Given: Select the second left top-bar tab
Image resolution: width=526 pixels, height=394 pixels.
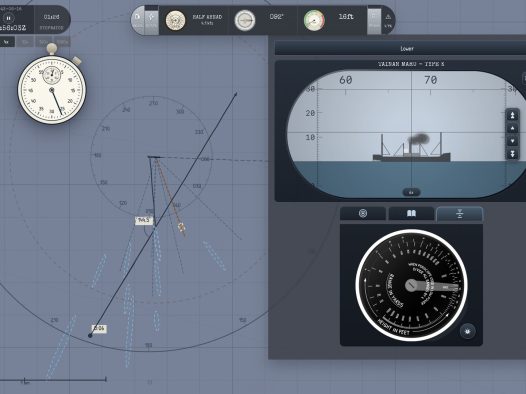Looking at the screenshot, I should (x=151, y=21).
